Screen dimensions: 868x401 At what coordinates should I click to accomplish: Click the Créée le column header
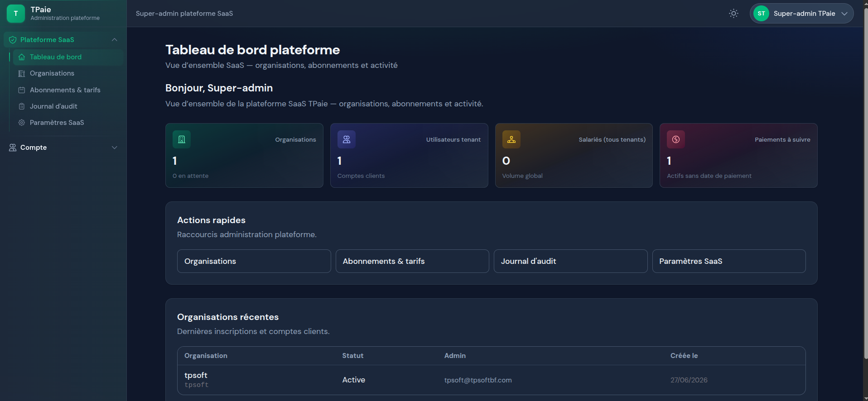pos(684,356)
